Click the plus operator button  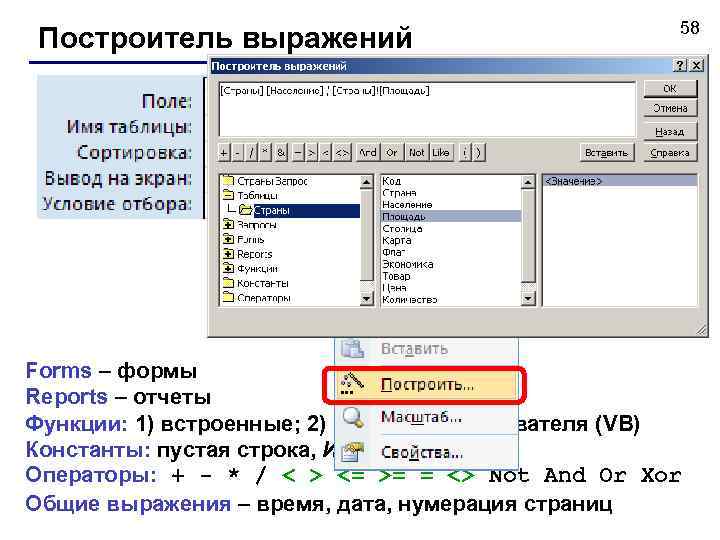coord(224,153)
